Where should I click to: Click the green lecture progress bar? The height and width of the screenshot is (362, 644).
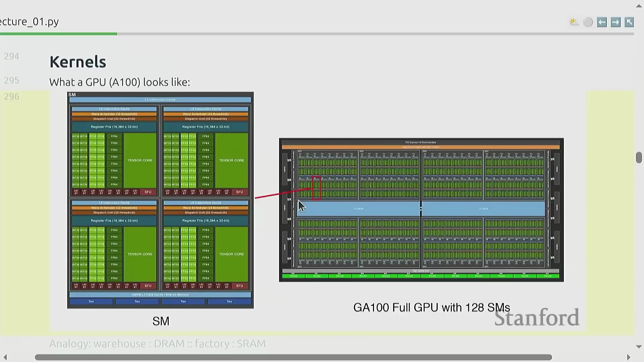click(59, 34)
